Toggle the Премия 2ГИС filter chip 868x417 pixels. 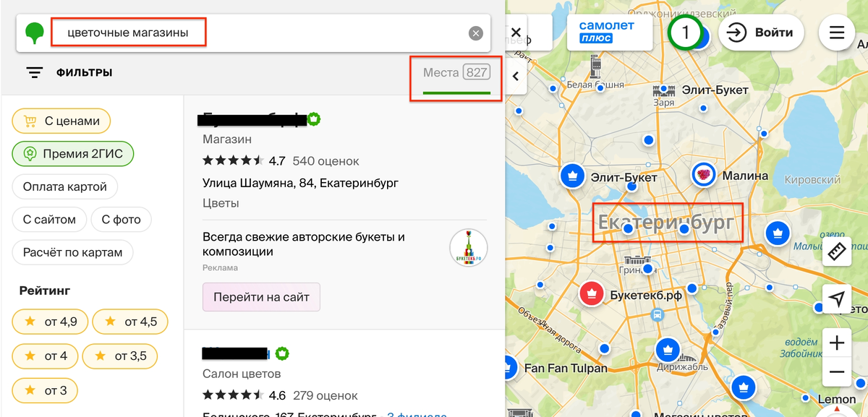tap(73, 154)
